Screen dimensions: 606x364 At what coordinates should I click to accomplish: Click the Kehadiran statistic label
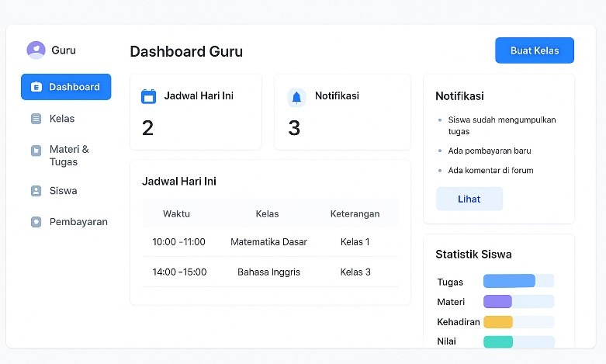(459, 322)
